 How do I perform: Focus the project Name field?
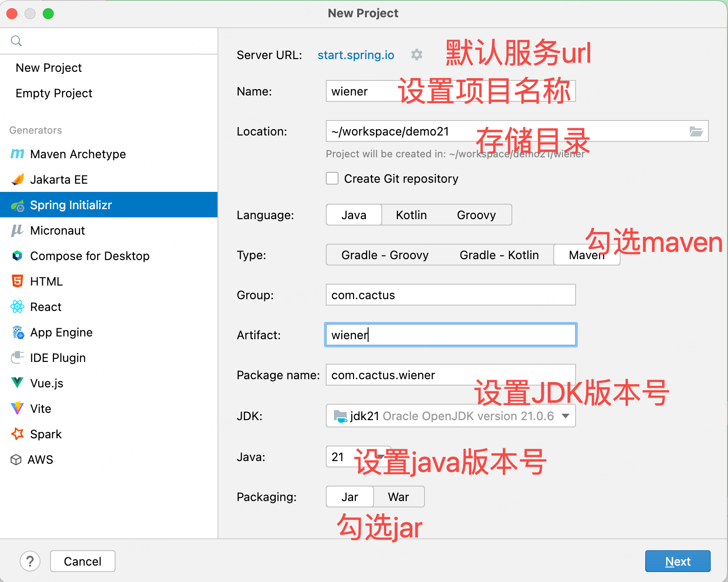coord(451,91)
